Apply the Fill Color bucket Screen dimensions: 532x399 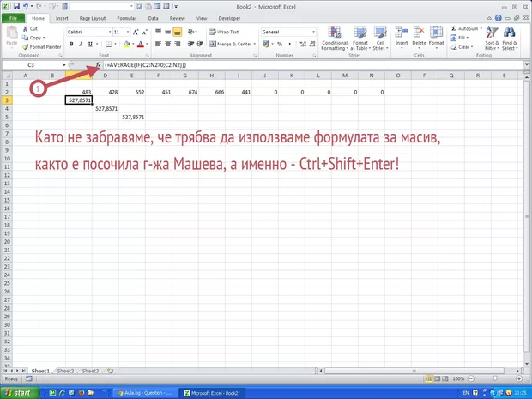pos(127,44)
